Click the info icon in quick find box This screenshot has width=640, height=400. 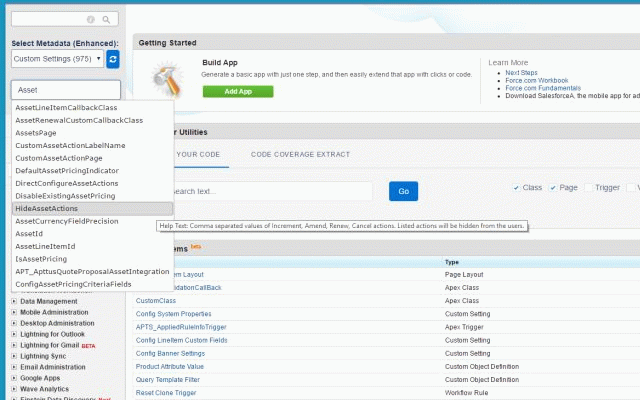(x=92, y=19)
